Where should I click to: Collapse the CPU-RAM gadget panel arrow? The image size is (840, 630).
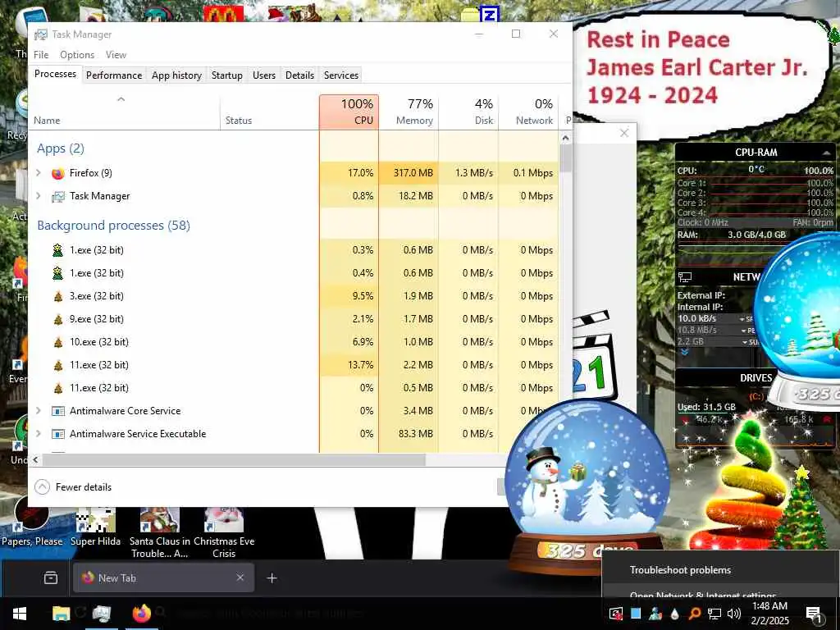(x=825, y=153)
